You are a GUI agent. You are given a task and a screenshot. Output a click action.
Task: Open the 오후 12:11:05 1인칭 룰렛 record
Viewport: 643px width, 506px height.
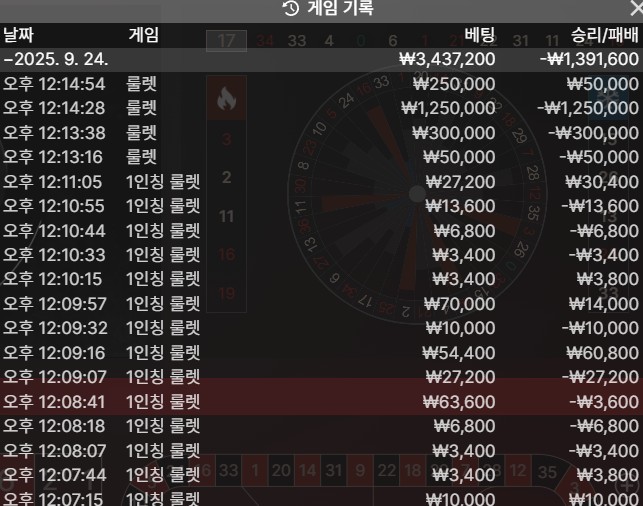click(322, 182)
